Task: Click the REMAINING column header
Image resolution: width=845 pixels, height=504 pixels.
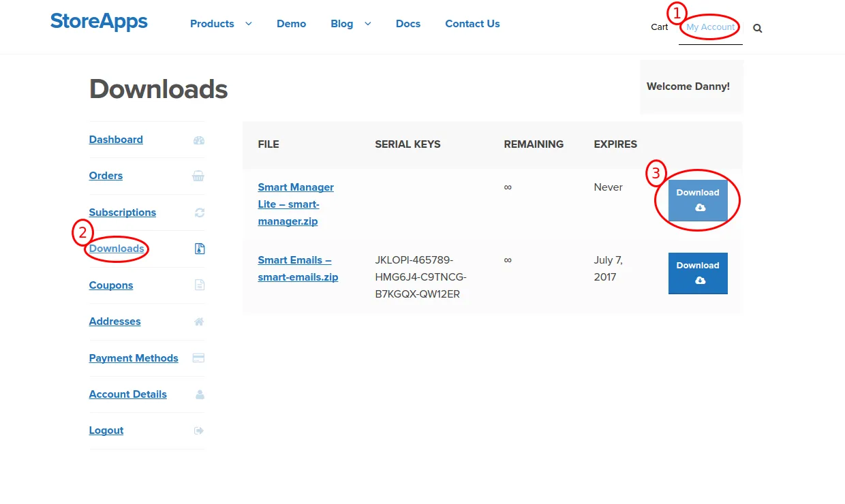Action: [534, 144]
